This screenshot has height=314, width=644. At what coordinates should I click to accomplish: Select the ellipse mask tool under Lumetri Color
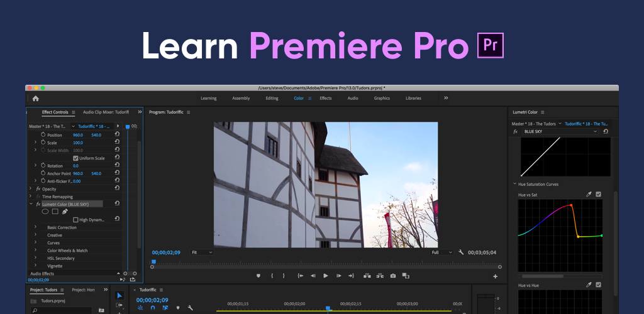point(45,212)
